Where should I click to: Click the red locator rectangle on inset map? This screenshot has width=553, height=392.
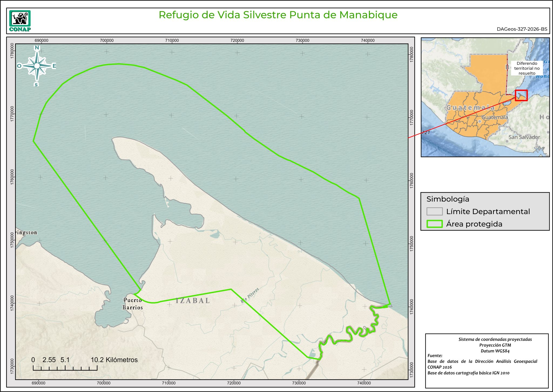[521, 95]
